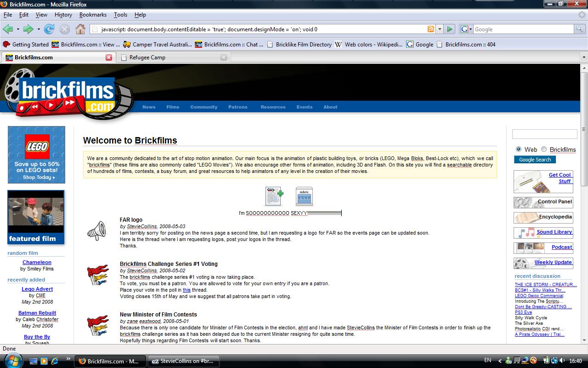Open the Bookmarks menu
This screenshot has width=588, height=368.
coord(93,15)
